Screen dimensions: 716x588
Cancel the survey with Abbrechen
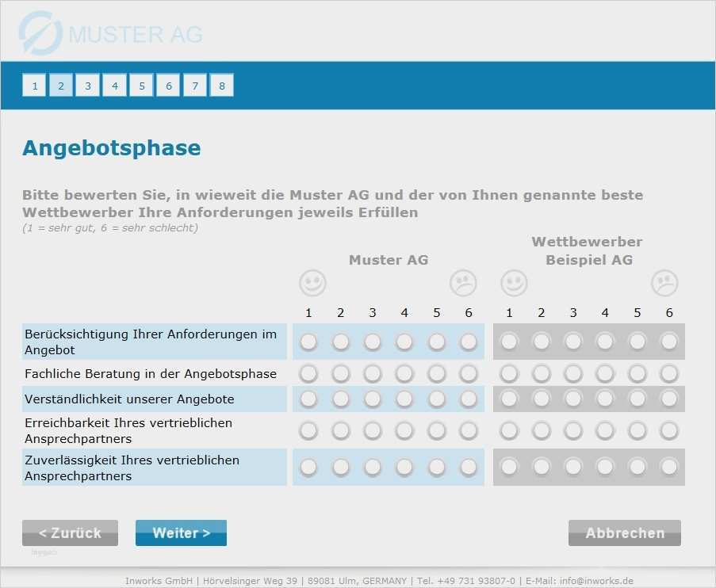pos(625,533)
